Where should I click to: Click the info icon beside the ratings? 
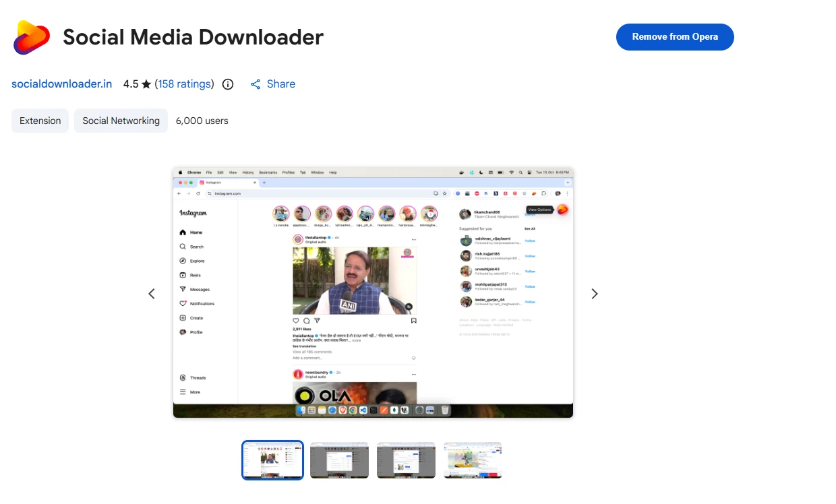(228, 84)
